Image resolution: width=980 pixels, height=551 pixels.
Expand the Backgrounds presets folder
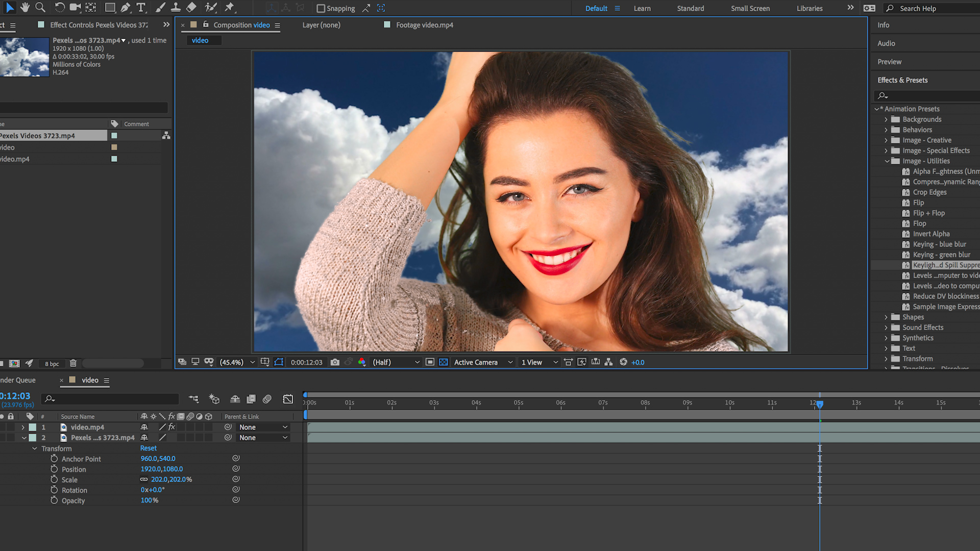pyautogui.click(x=886, y=119)
